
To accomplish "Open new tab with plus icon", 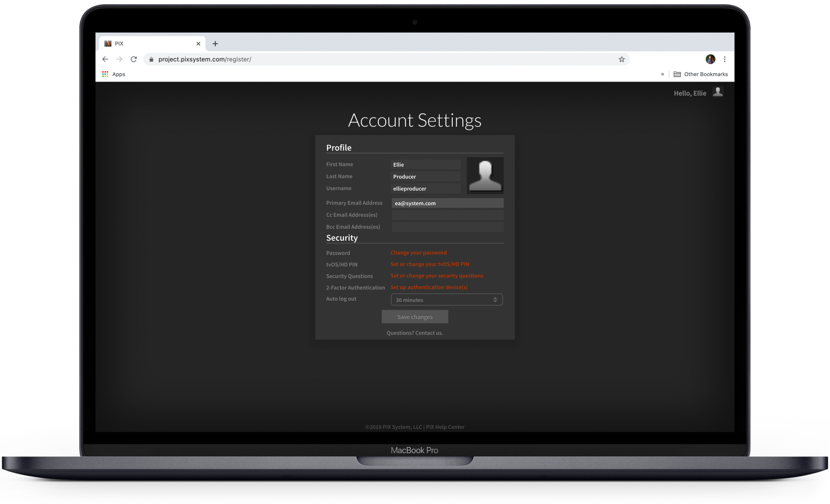I will [x=215, y=44].
